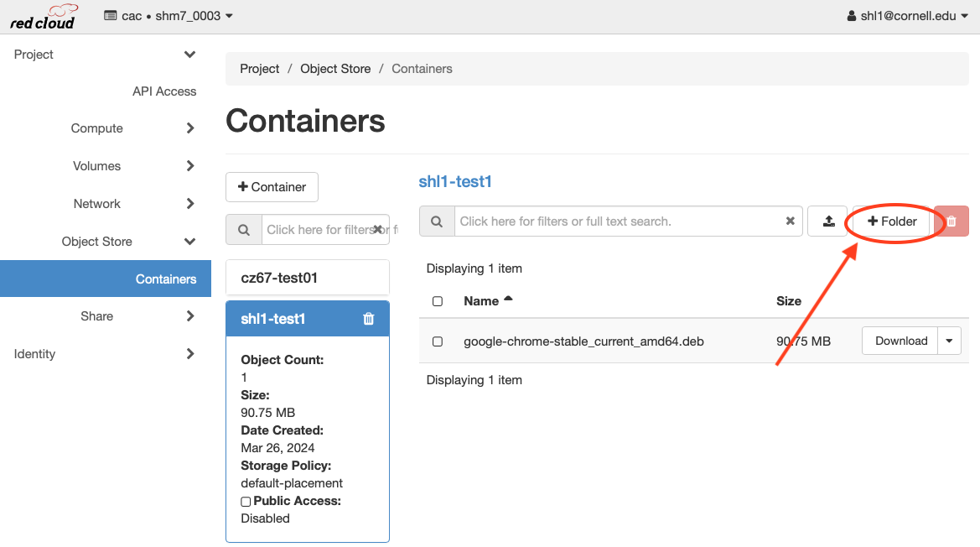
Task: Select the cz67-test01 container
Action: click(308, 278)
